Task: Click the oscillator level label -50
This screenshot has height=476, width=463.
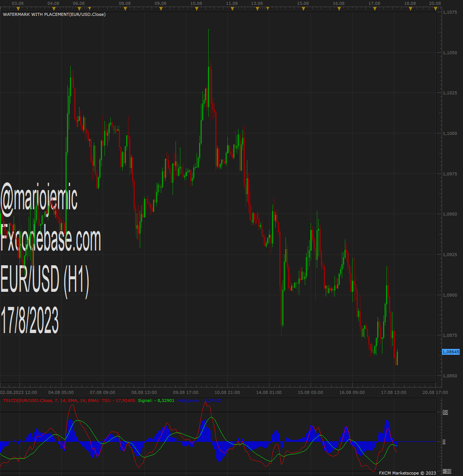Action: tap(447, 471)
